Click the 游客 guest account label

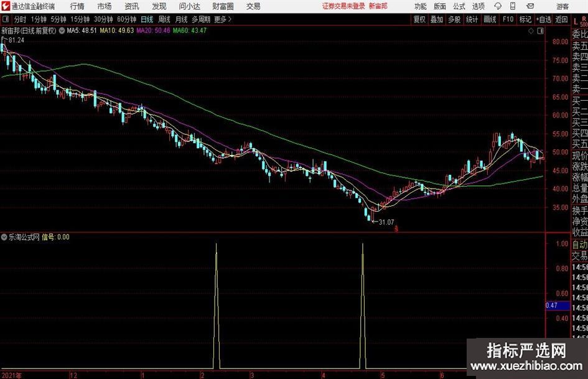coord(562,6)
